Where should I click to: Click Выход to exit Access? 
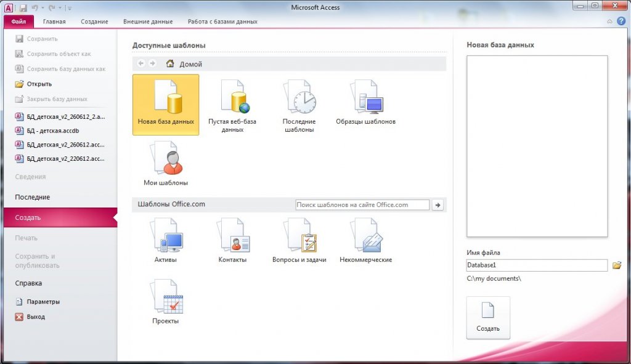click(30, 317)
